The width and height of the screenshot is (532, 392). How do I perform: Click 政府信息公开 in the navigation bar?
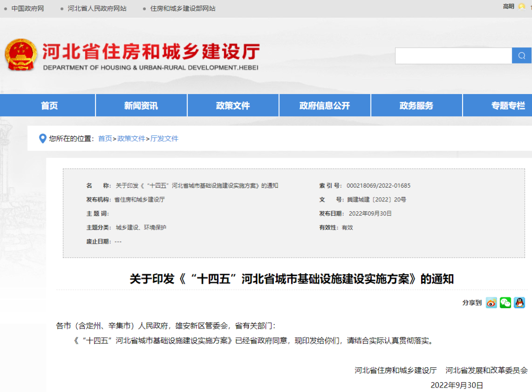325,105
